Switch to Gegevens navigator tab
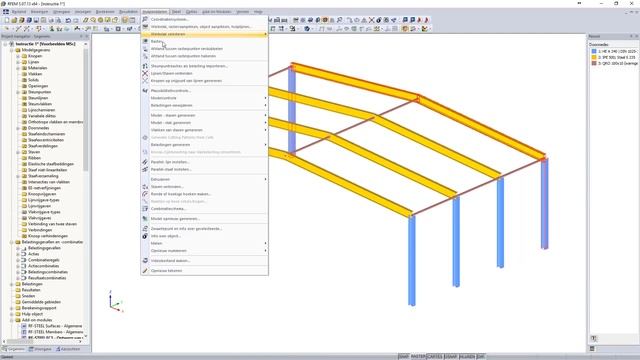The height and width of the screenshot is (360, 640). point(14,349)
